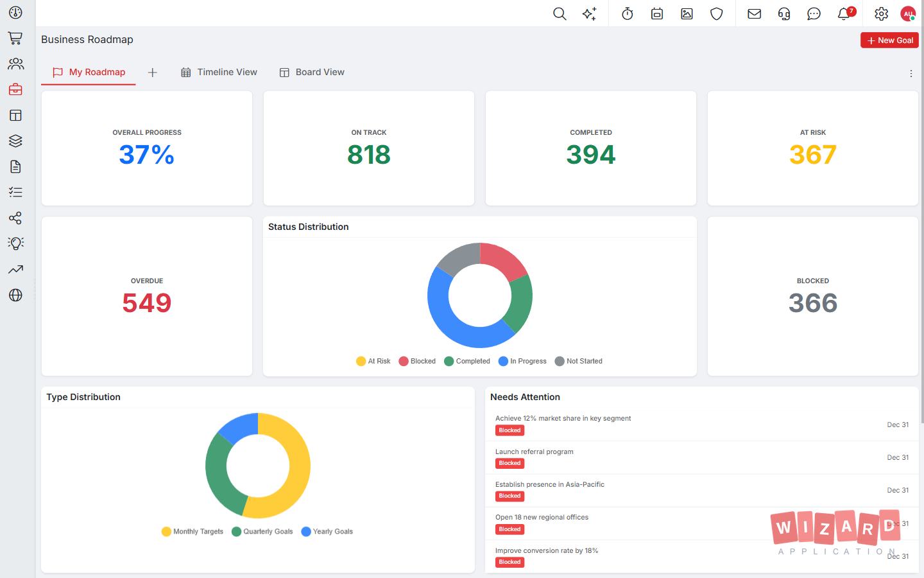Screen dimensions: 924x578
Task: Switch to Timeline View tab
Action: point(219,72)
